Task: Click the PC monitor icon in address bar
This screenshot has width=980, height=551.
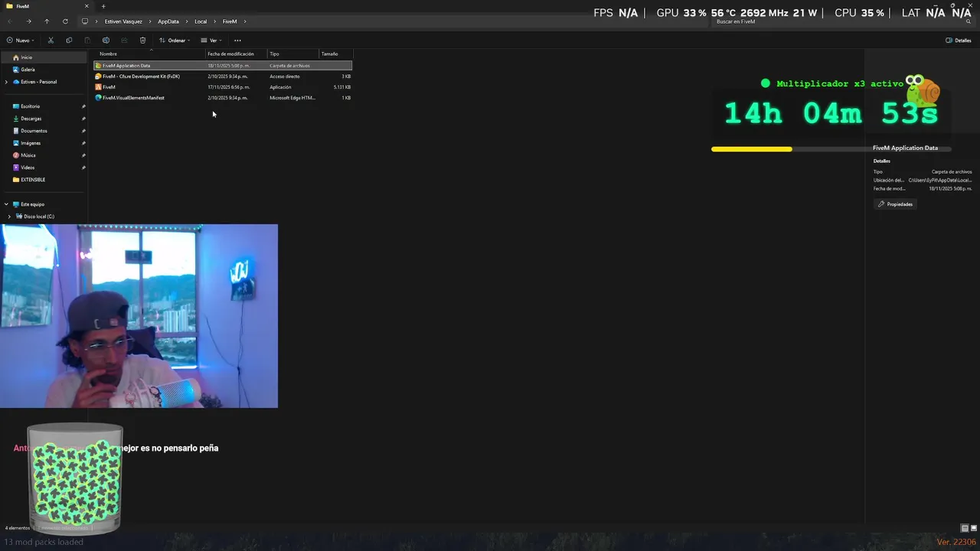Action: 85,21
